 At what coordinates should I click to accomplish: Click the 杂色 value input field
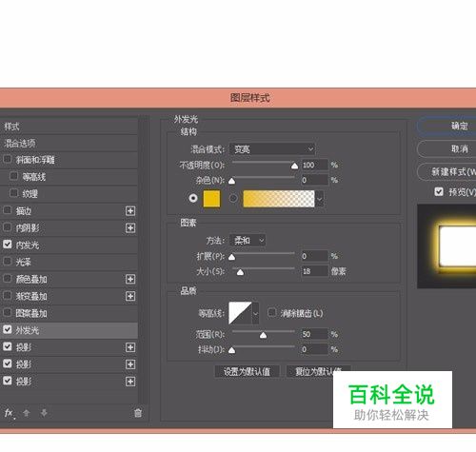tap(314, 180)
